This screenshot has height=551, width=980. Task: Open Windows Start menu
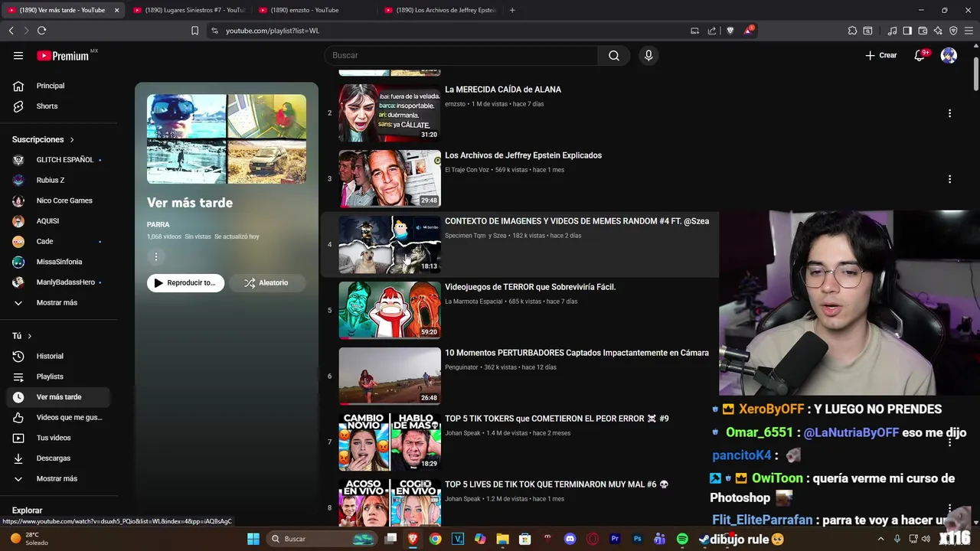click(253, 539)
